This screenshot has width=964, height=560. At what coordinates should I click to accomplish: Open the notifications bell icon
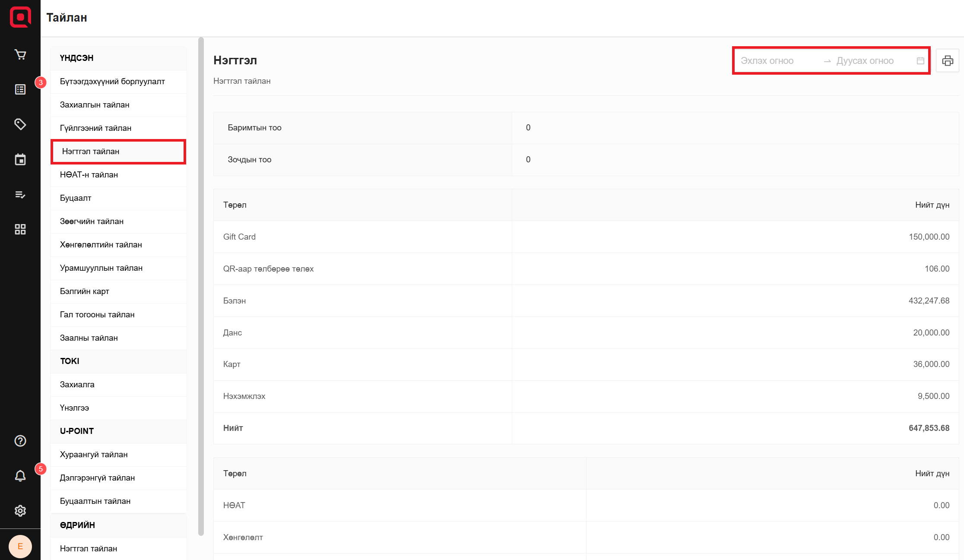click(x=20, y=476)
